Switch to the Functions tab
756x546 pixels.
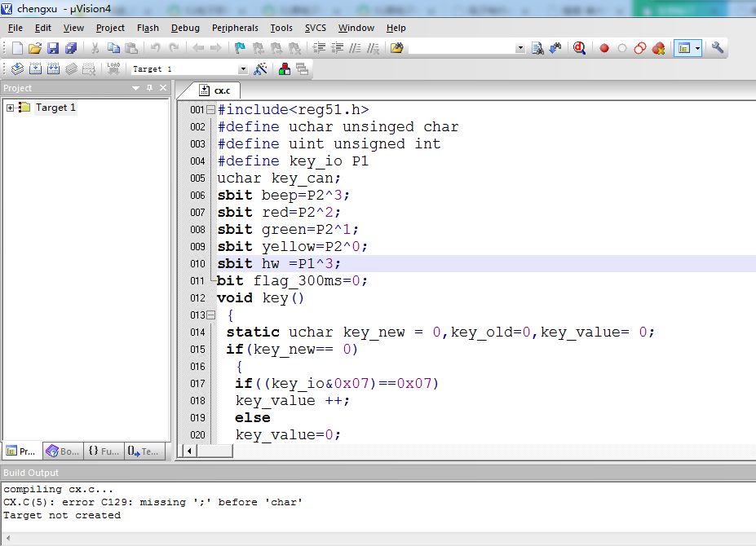[x=104, y=451]
